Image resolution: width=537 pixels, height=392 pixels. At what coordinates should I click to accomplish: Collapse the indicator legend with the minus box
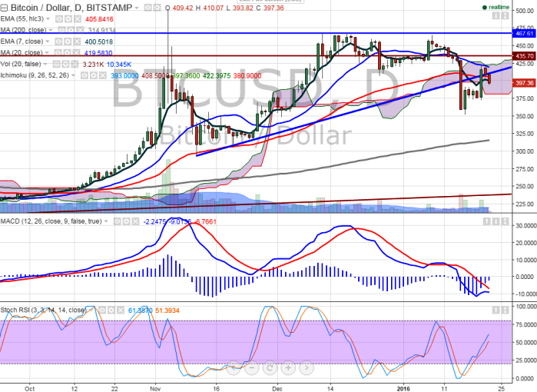tap(4, 8)
